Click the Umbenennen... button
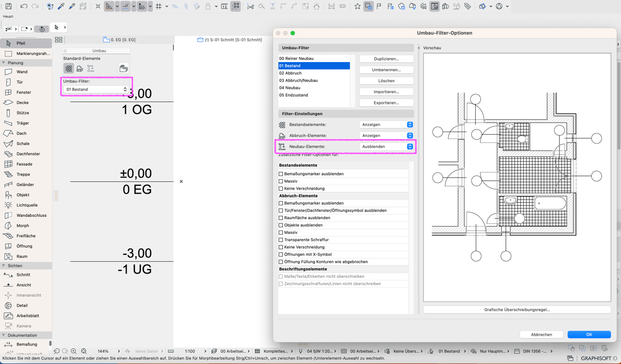The image size is (621, 364). coord(386,69)
